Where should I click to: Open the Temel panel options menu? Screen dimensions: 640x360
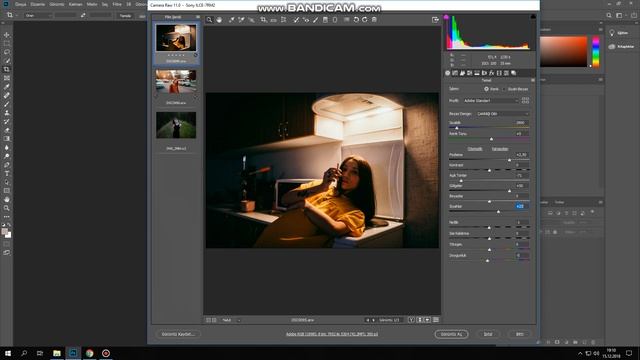click(533, 80)
